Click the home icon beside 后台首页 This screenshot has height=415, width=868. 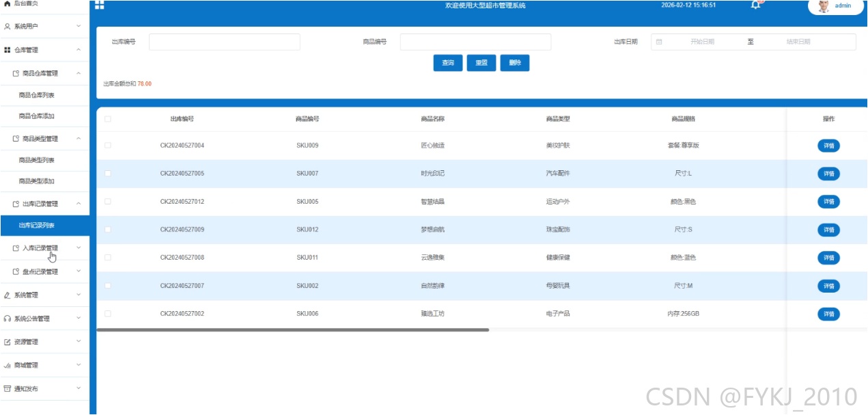click(x=8, y=4)
